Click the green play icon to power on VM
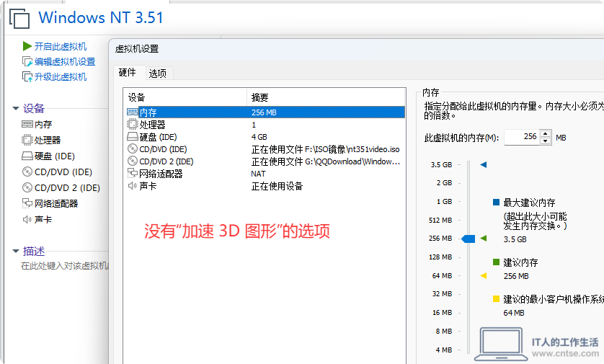Image resolution: width=604 pixels, height=364 pixels. point(27,46)
